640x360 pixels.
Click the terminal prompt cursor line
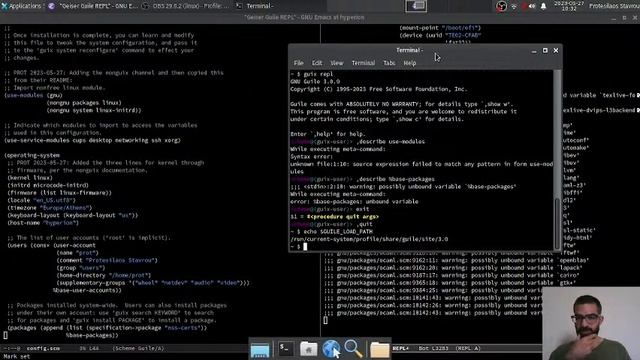point(298,247)
